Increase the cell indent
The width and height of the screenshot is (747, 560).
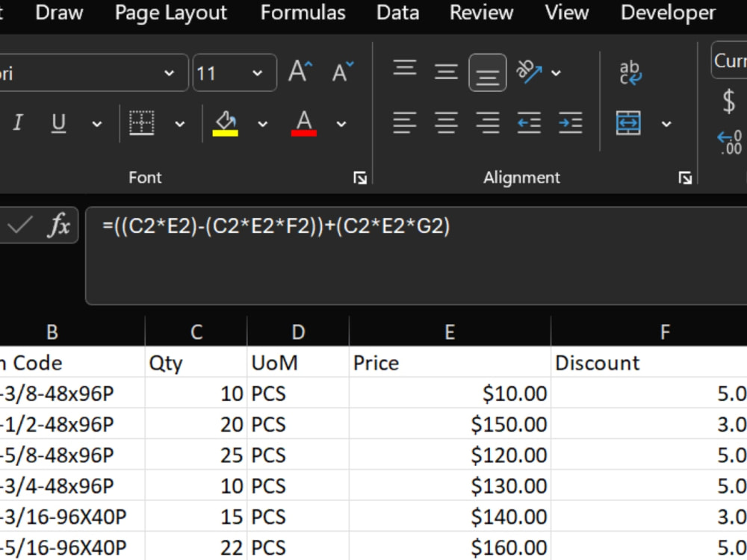pos(571,123)
